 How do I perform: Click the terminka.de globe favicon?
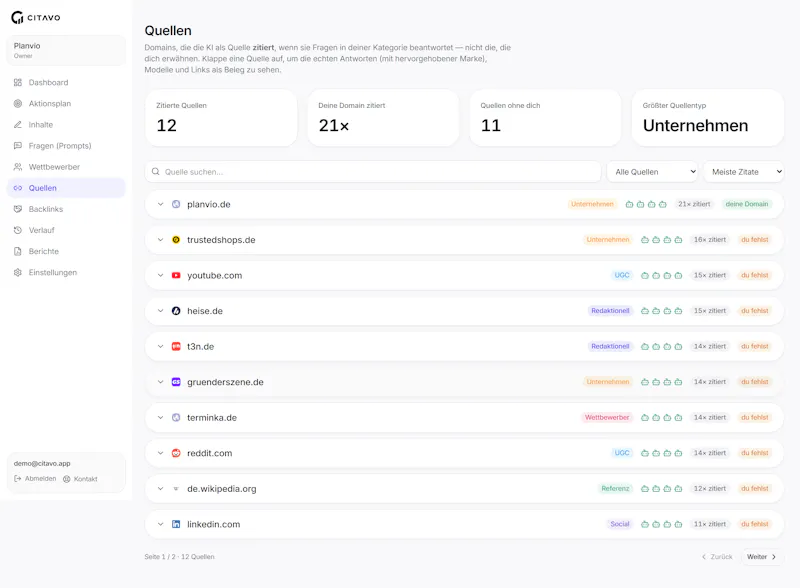tap(176, 418)
